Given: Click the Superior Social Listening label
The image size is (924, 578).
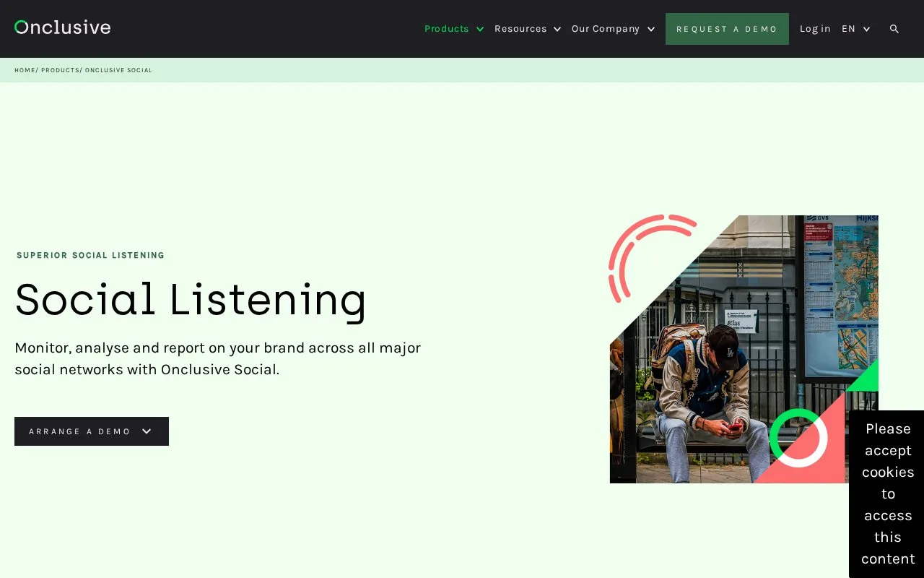Looking at the screenshot, I should 91,255.
